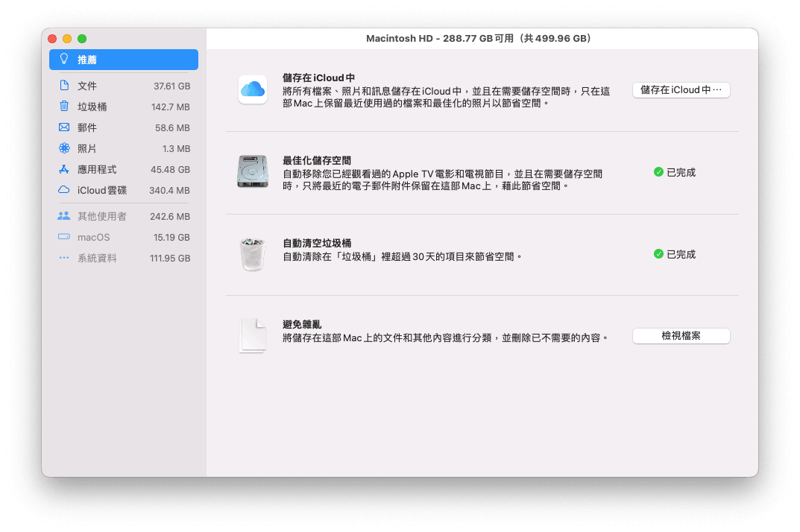
Task: Click the green fullscreen window button
Action: [82, 39]
